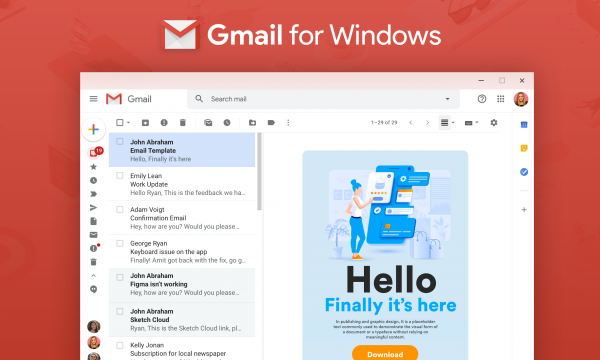
Task: Click into the Search mail field
Action: coord(323,99)
